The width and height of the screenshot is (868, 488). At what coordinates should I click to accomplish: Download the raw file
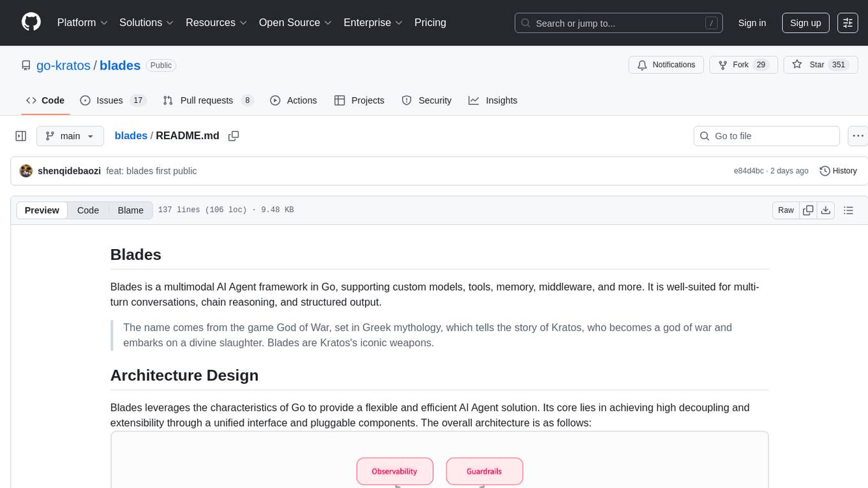826,210
